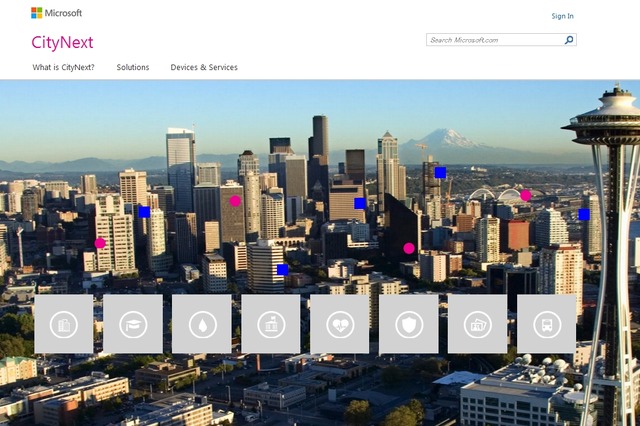The height and width of the screenshot is (426, 640).
Task: Go to Devices & Services
Action: (x=204, y=67)
